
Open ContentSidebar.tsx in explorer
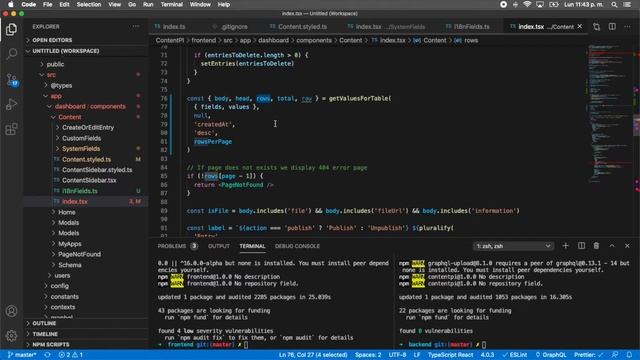pyautogui.click(x=89, y=180)
